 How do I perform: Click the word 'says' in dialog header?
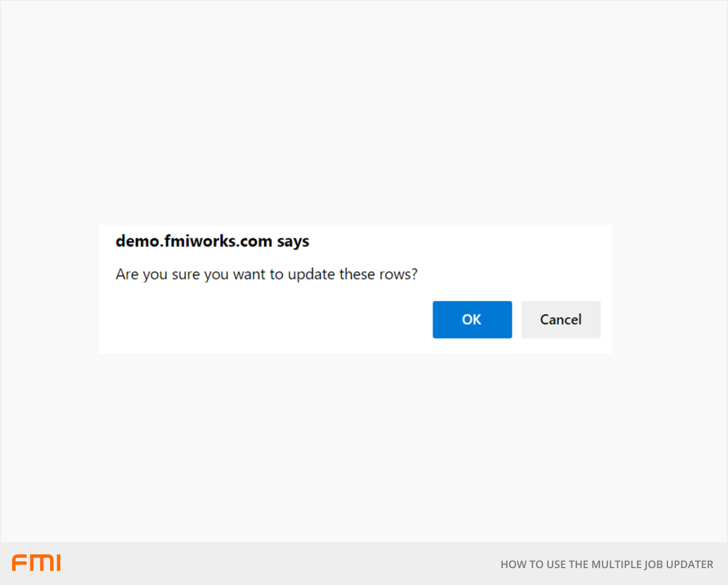[293, 242]
